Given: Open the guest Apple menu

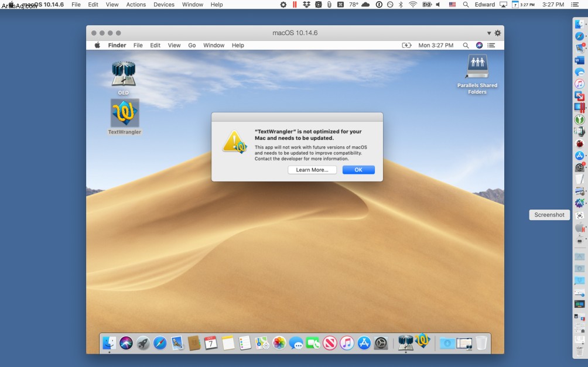Looking at the screenshot, I should point(97,45).
